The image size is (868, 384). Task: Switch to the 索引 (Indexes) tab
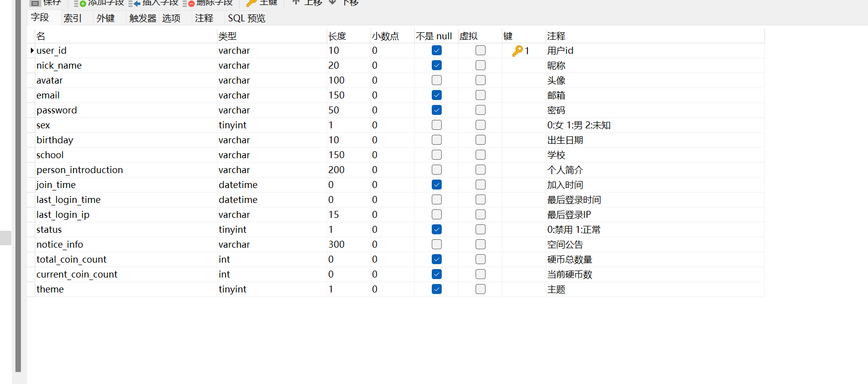pos(73,18)
